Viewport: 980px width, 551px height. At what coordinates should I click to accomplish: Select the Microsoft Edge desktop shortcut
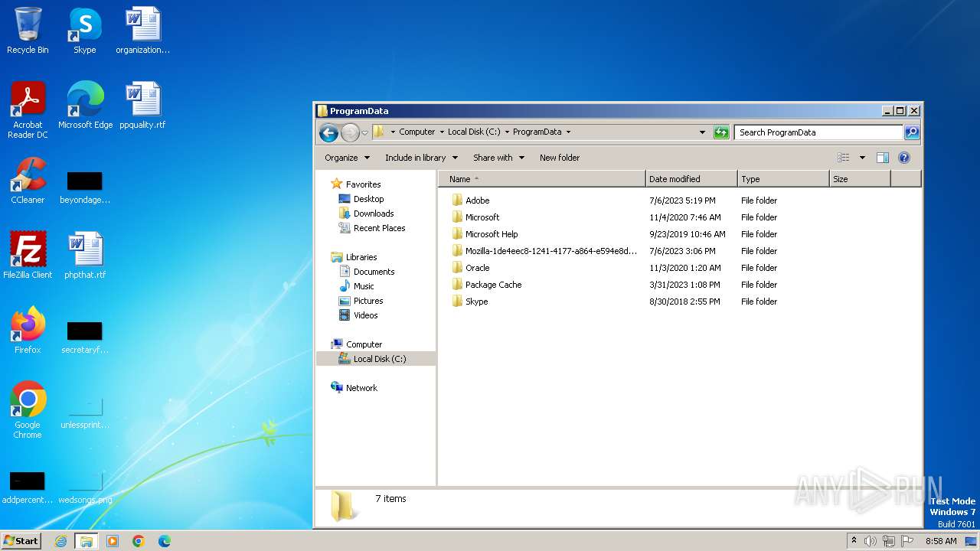(85, 106)
